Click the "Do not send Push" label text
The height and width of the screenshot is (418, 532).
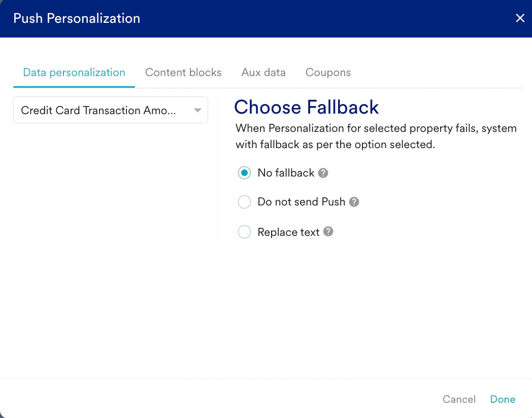[x=301, y=202]
